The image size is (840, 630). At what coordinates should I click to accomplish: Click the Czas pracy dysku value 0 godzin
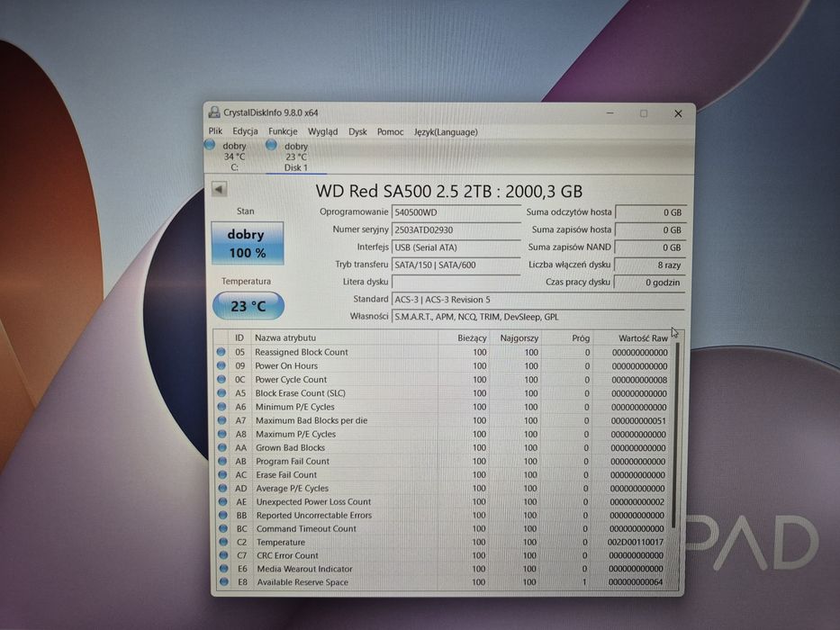pyautogui.click(x=649, y=283)
